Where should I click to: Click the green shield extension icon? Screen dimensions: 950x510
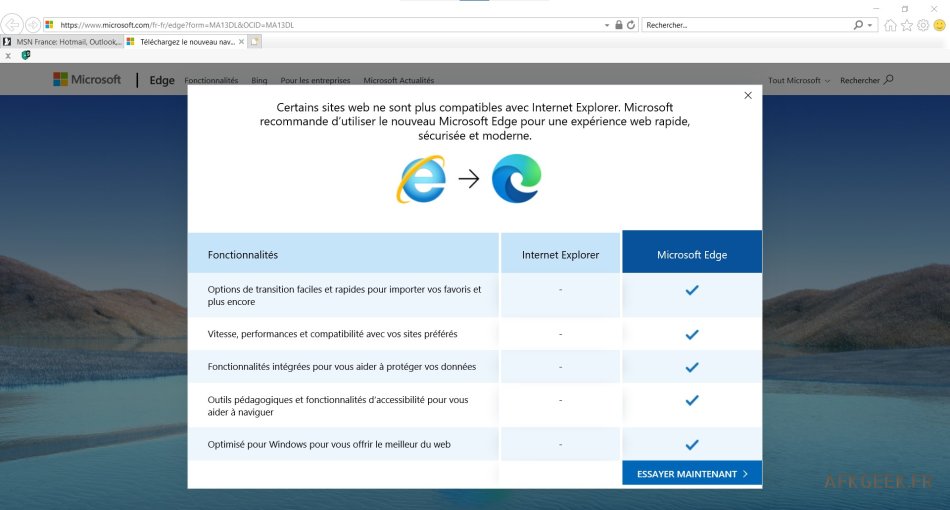[26, 55]
